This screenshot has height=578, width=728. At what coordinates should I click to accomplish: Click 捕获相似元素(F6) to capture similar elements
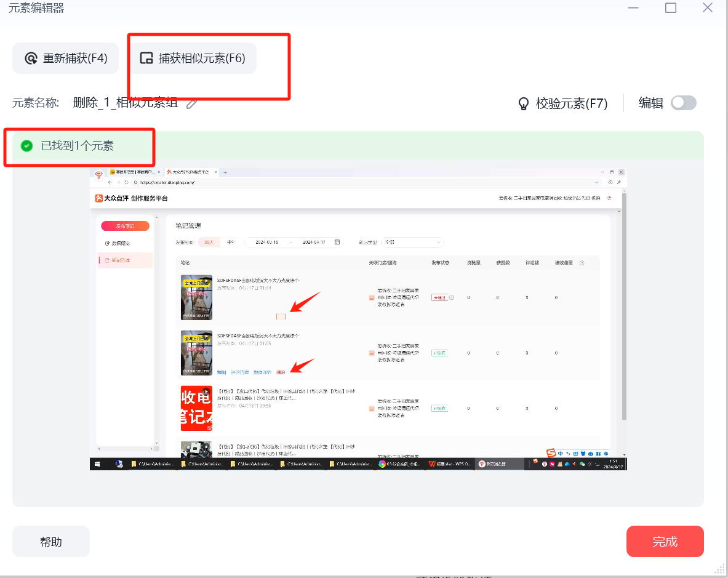[x=193, y=58]
